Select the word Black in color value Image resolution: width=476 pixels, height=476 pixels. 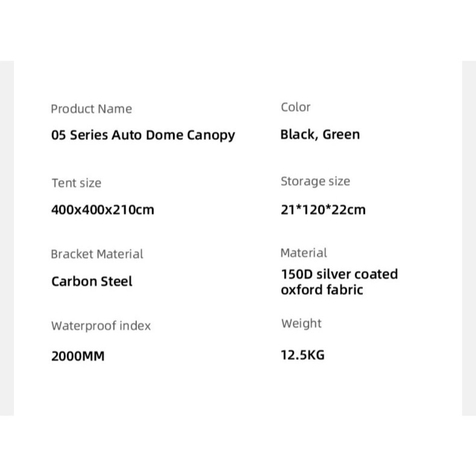[297, 134]
